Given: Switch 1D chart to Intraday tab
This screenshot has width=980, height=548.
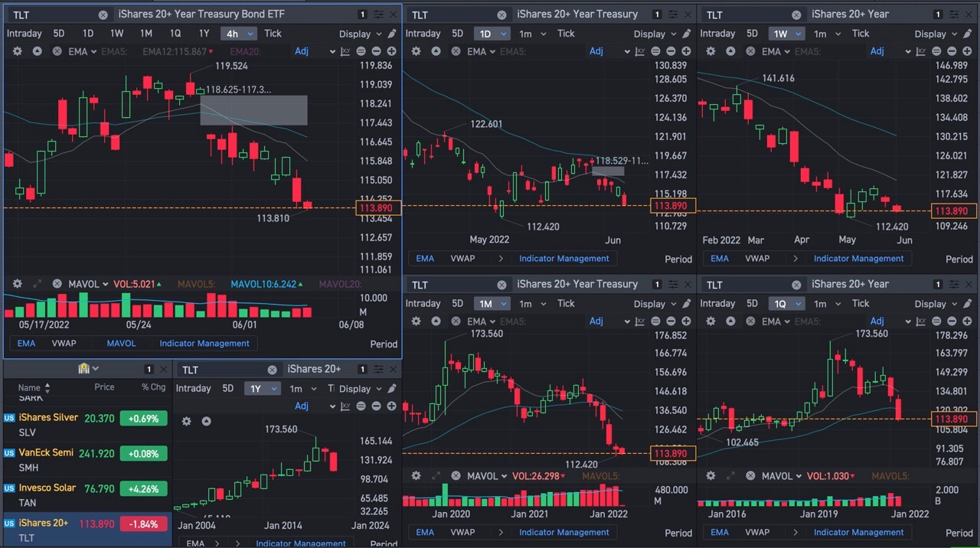Looking at the screenshot, I should [x=423, y=34].
